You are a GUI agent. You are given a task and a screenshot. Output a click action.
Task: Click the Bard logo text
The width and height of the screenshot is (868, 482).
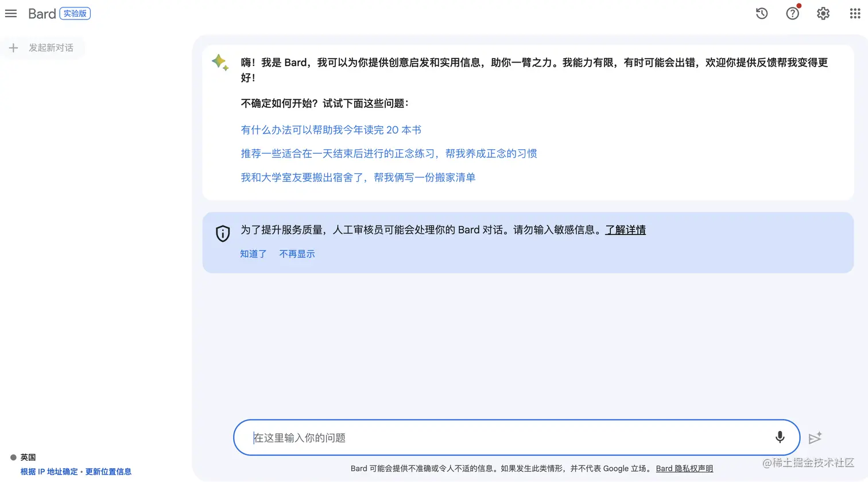(42, 13)
